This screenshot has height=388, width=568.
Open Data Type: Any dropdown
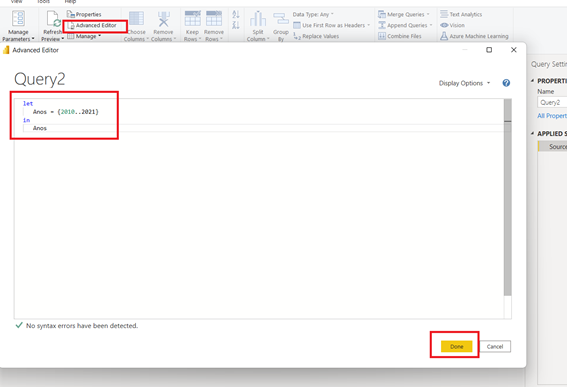coord(313,14)
